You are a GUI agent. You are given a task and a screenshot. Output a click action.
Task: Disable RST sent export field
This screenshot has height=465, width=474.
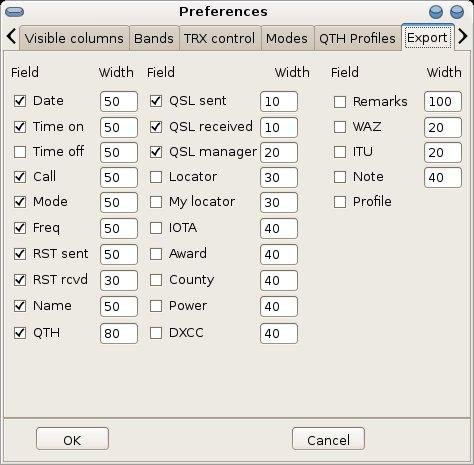[20, 254]
